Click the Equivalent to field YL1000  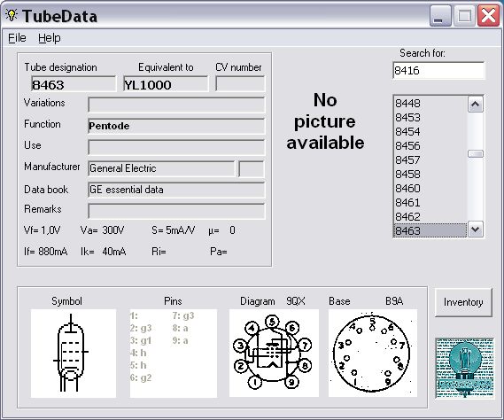coord(166,84)
